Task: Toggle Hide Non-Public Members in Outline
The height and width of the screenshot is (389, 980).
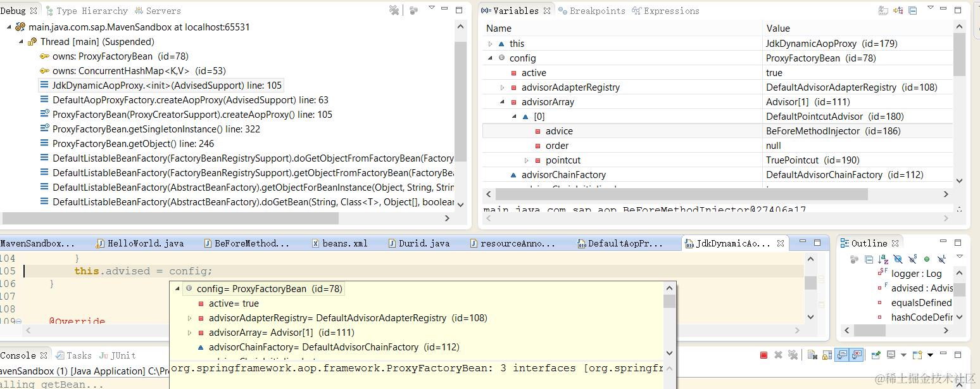Action: point(927,259)
